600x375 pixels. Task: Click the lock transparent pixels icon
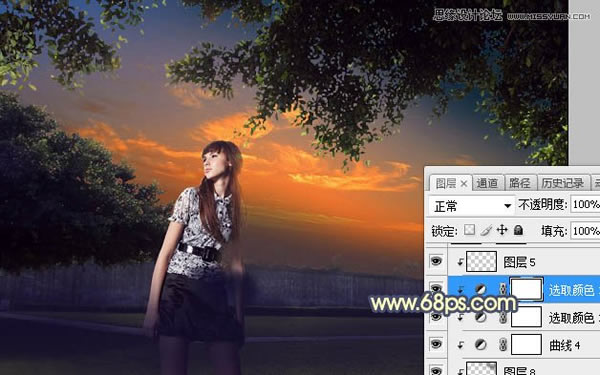469,230
